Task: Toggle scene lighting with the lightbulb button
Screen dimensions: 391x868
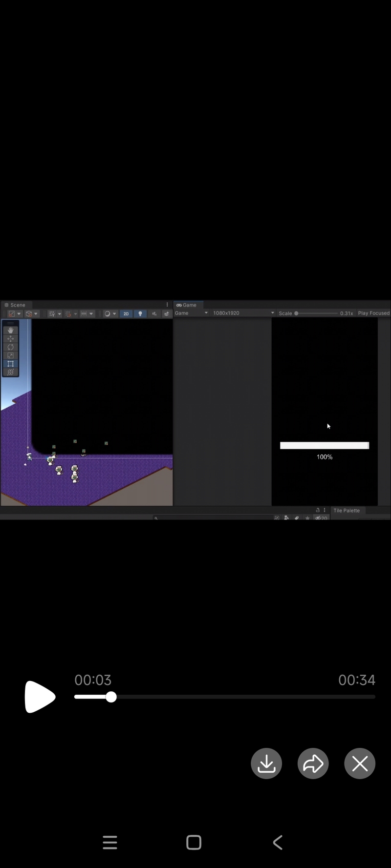Action: (140, 314)
